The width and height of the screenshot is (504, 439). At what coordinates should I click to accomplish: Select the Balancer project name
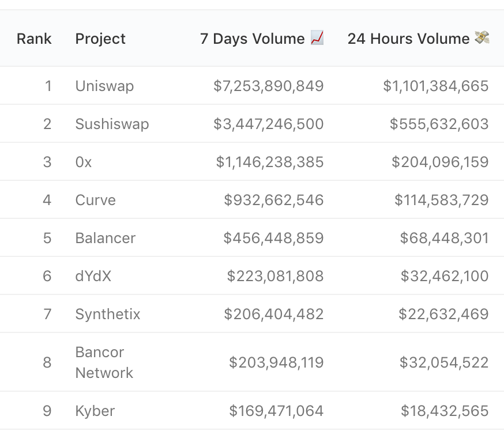pyautogui.click(x=106, y=238)
